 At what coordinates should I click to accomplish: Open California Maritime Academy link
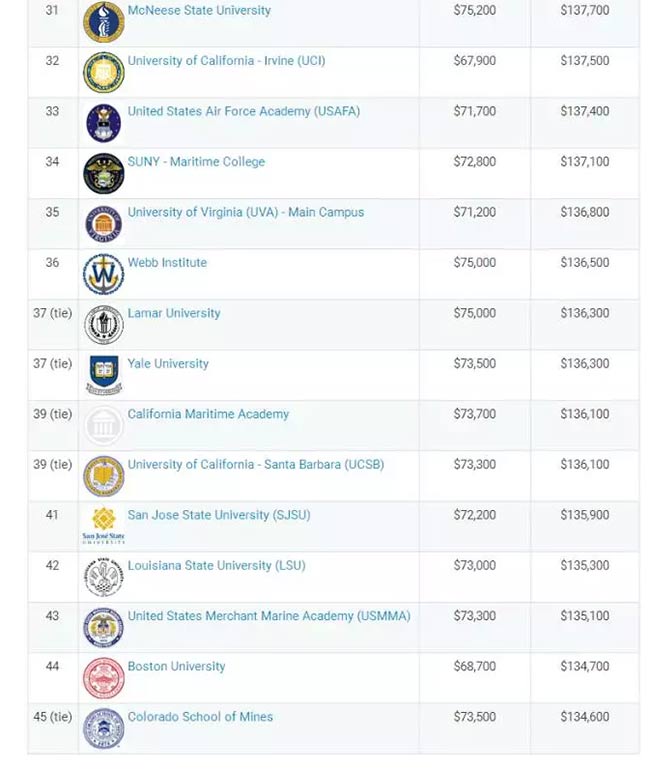pos(208,414)
